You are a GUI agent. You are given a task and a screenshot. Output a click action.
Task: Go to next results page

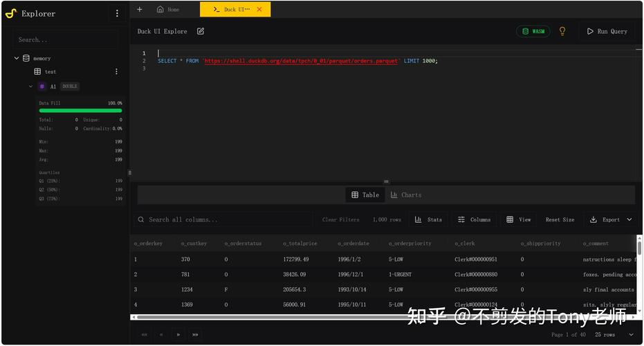(x=178, y=335)
